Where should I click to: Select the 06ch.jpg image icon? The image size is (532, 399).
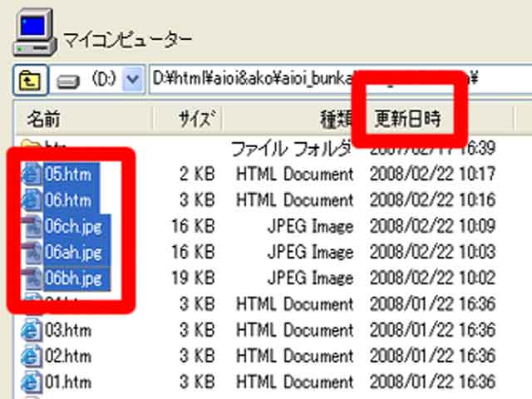(x=32, y=226)
